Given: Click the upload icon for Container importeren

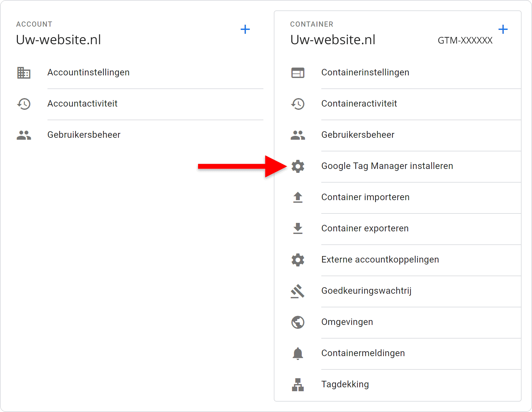Looking at the screenshot, I should click(x=298, y=198).
